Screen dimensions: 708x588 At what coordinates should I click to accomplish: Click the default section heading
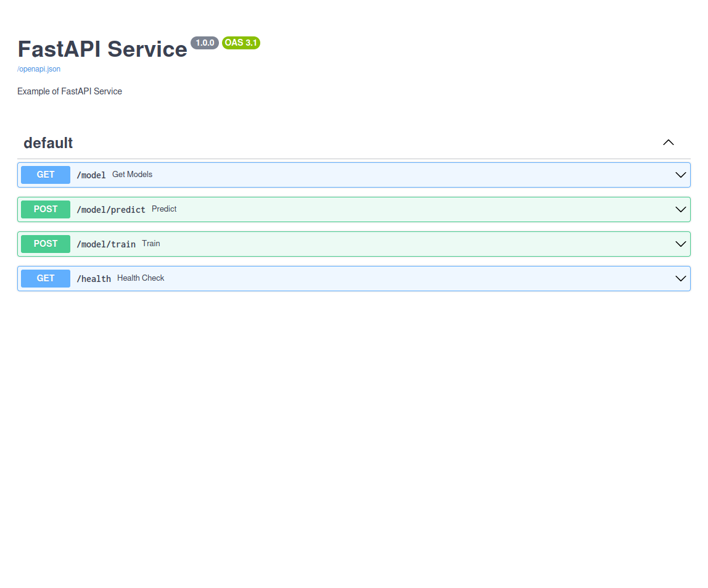click(x=48, y=143)
